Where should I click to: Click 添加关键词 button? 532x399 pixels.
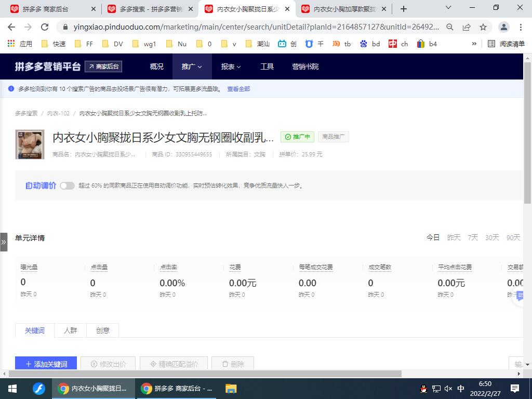[46, 363]
